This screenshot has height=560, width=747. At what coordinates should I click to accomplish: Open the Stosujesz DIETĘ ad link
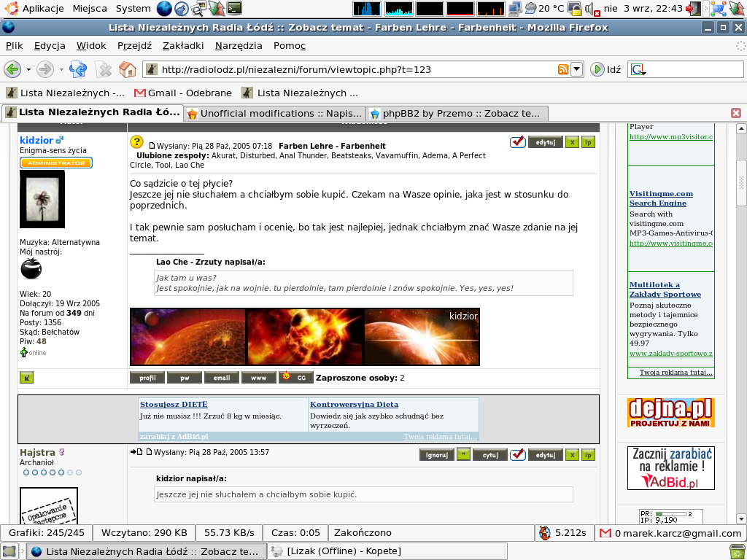pos(174,404)
